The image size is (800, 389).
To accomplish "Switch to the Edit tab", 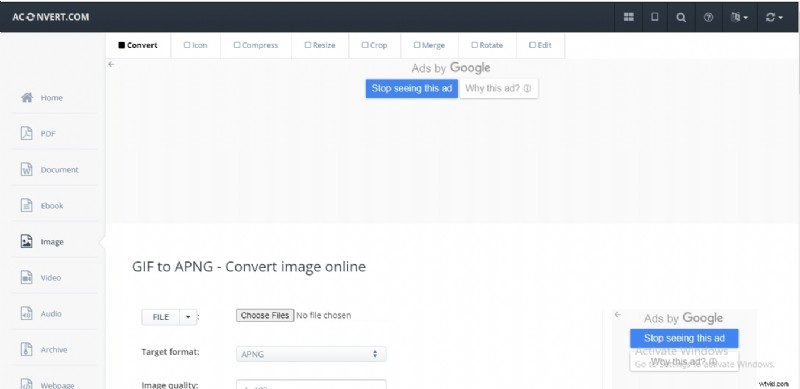I will 540,45.
